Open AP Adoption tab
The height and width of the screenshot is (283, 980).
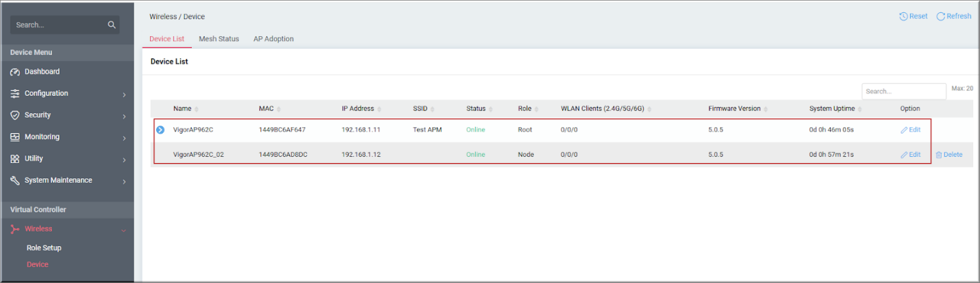coord(273,39)
